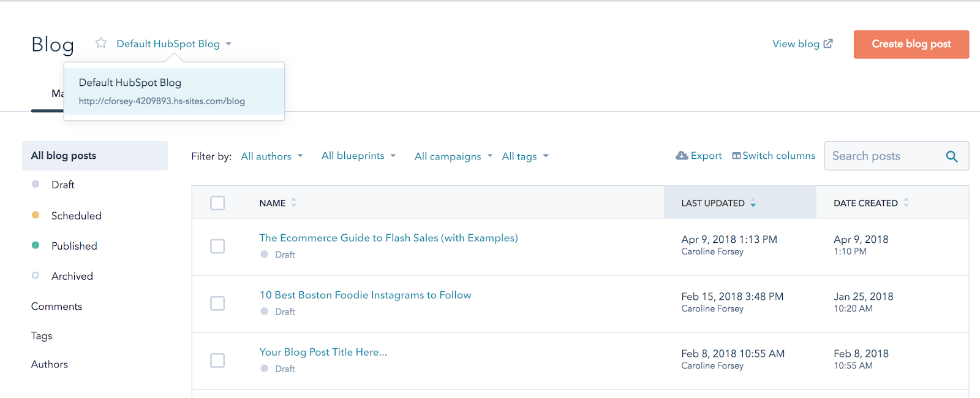Select the Ecommerce Guide to Flash Sales checkbox
The image size is (980, 398).
pyautogui.click(x=217, y=246)
